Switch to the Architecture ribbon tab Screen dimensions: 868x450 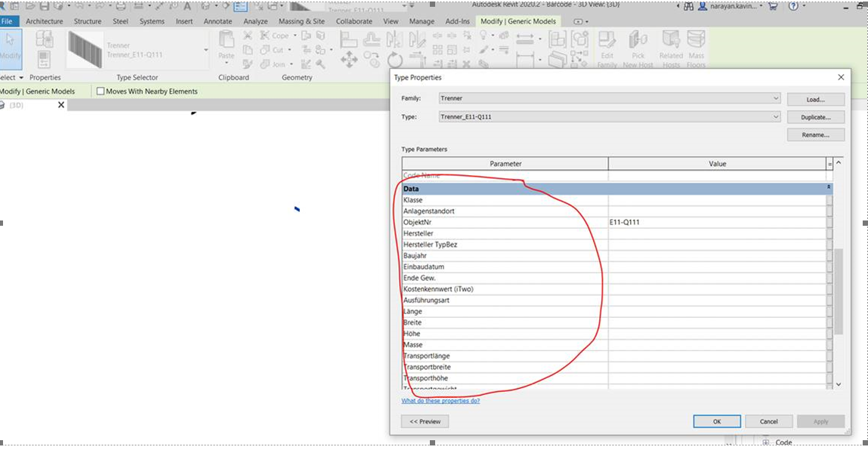(44, 21)
